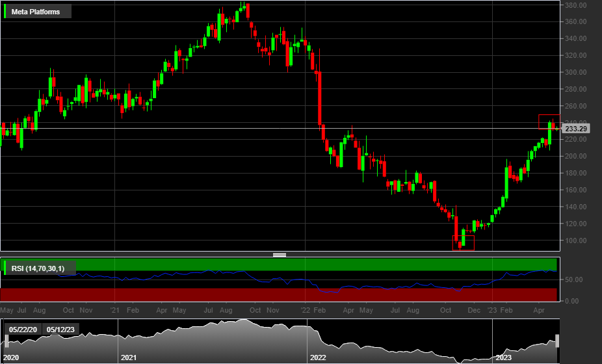
Task: Click the 2021 label in navigator
Action: coord(129,357)
